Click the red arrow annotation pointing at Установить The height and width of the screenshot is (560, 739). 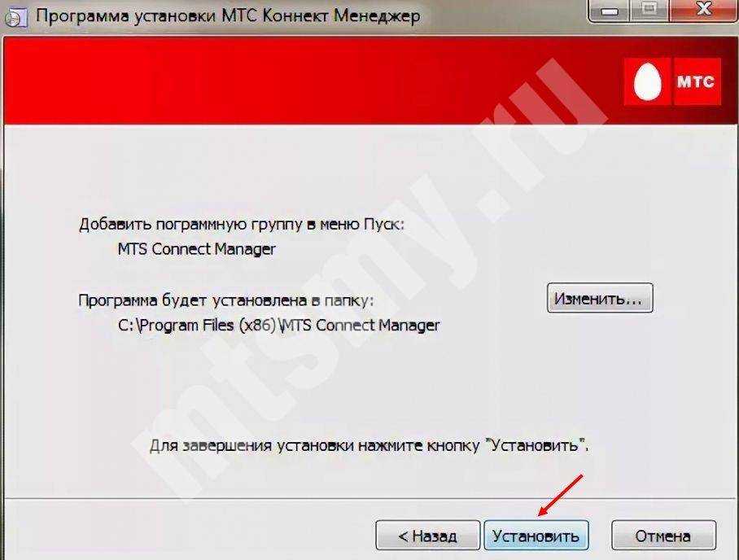coord(561,495)
